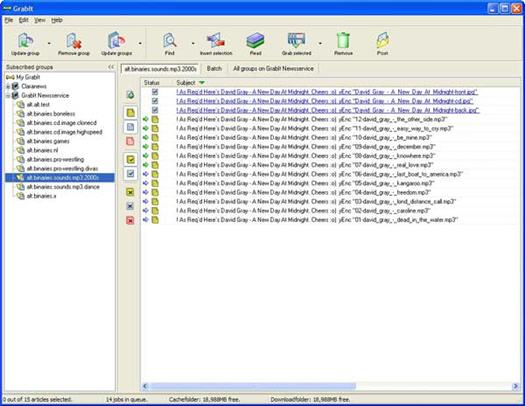Click the Post toolbar icon
525x406 pixels.
coord(382,41)
